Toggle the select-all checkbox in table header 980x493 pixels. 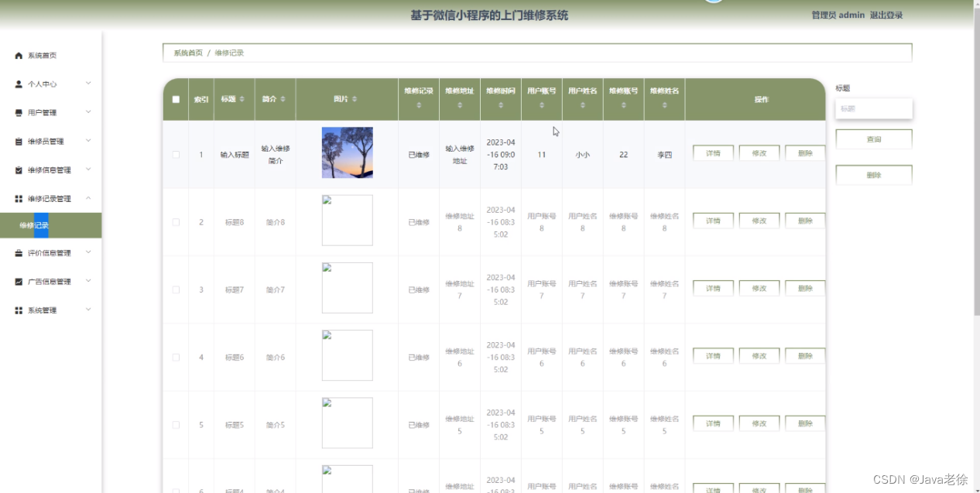[176, 99]
